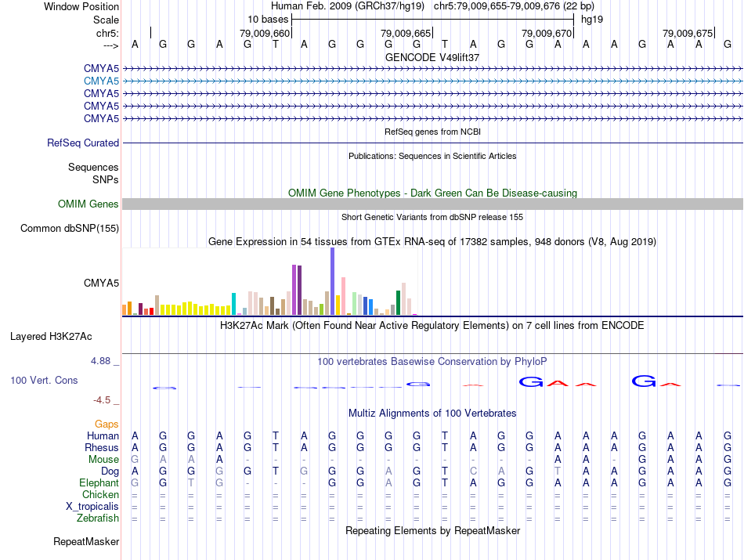Click the cyan bar in GTEx expression chart
Screen dimensions: 744x560
point(234,303)
